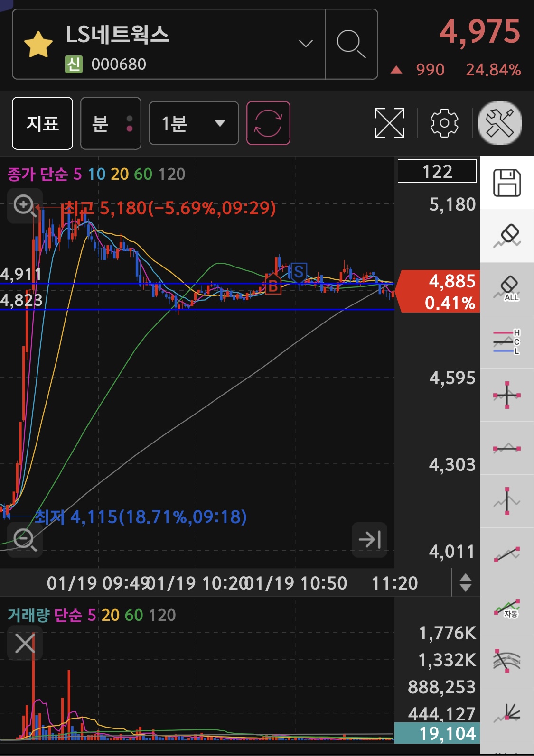The image size is (534, 756).
Task: Click the green 신 badge
Action: click(x=74, y=64)
